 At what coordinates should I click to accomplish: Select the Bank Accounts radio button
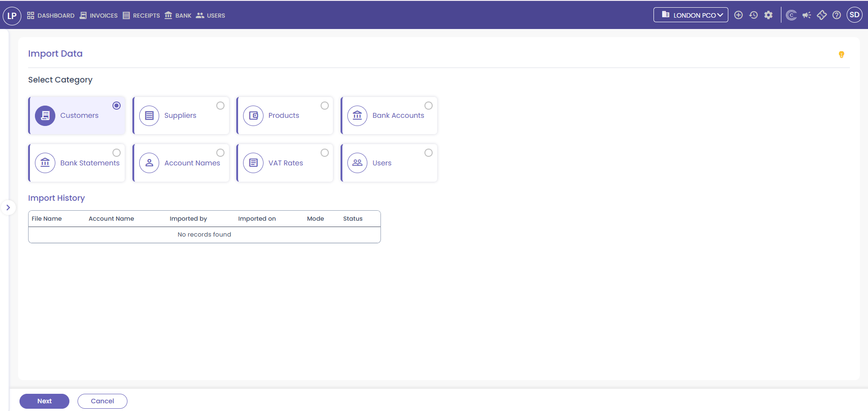pyautogui.click(x=429, y=106)
